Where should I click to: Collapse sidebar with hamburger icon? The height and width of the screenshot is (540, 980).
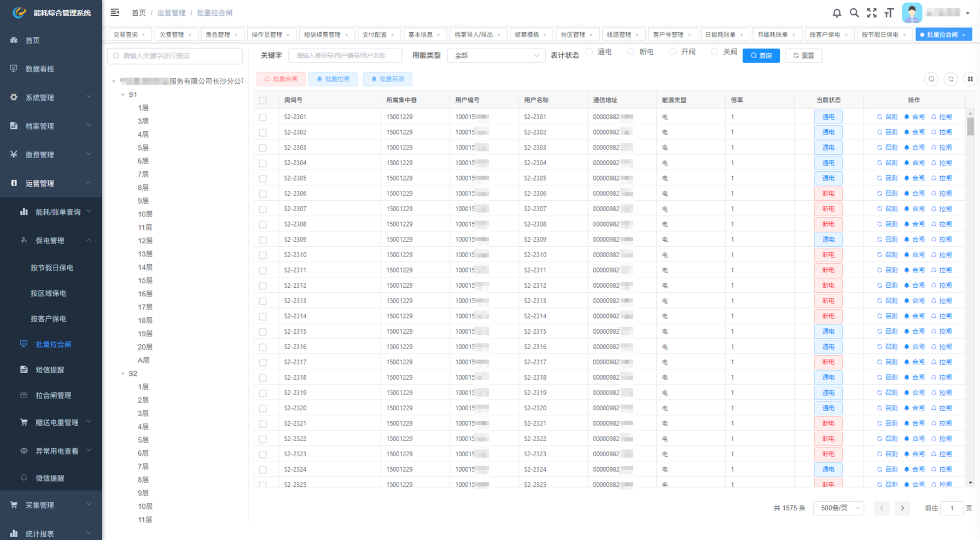[x=115, y=13]
